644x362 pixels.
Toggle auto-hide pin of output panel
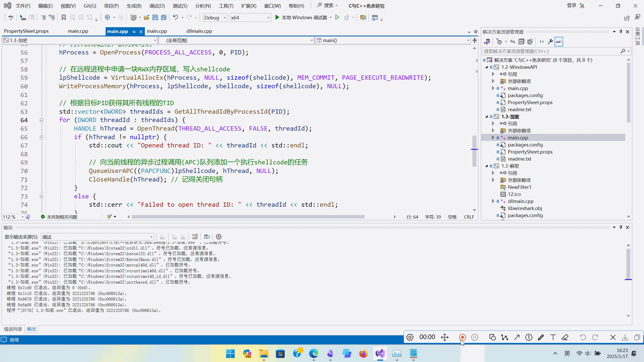[621, 227]
